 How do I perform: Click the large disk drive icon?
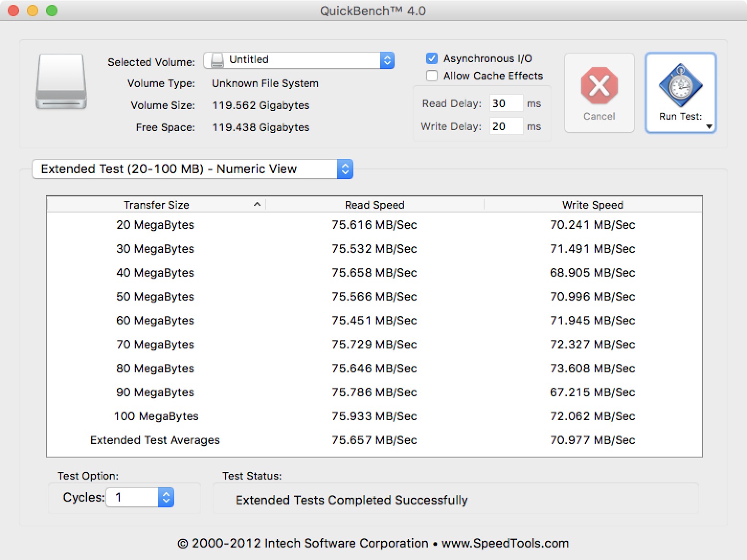tap(61, 82)
